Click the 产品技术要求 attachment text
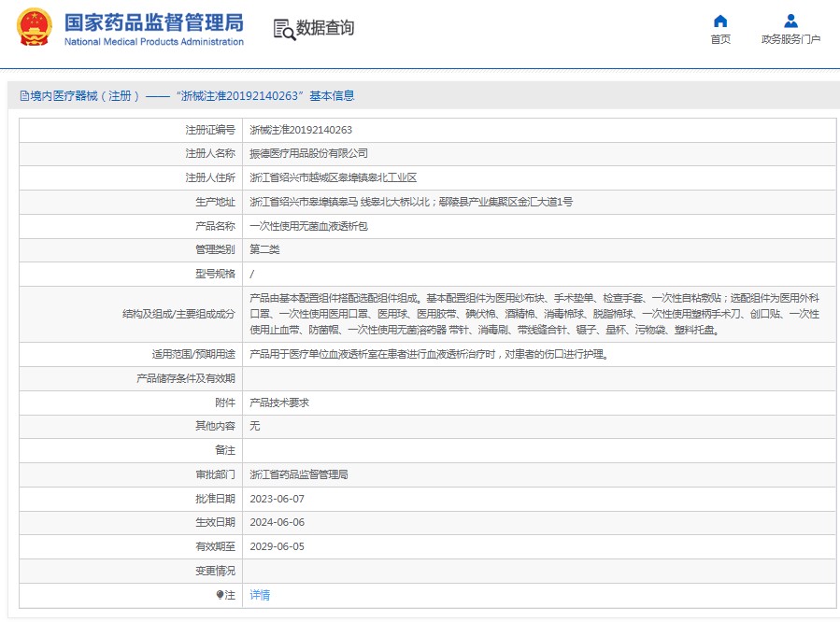Screen dimensions: 840x622 coord(278,403)
